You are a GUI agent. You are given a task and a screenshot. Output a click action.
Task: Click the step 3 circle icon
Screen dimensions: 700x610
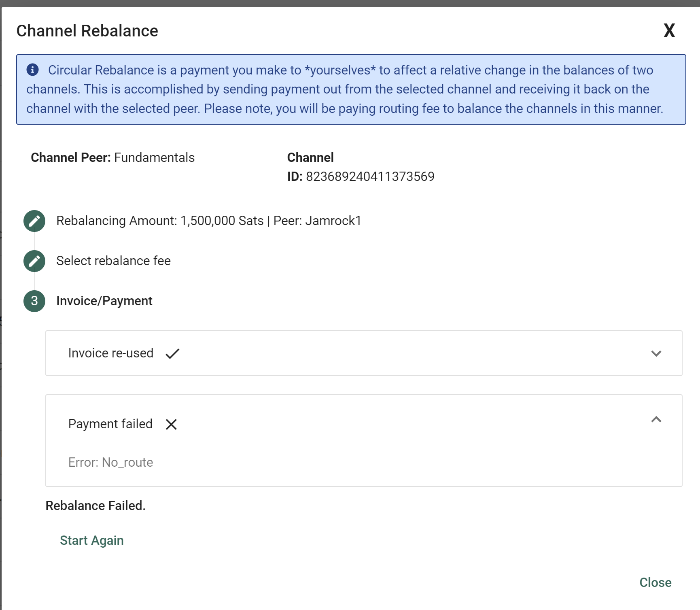34,301
